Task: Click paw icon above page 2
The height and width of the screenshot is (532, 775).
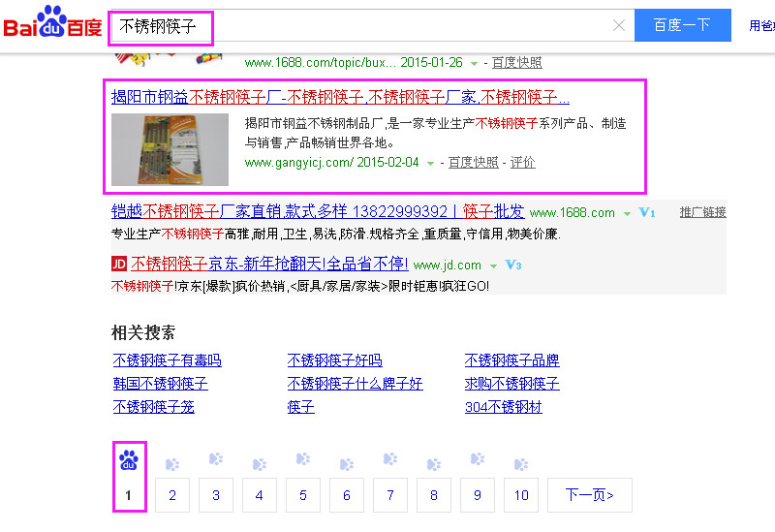Action: (x=172, y=464)
